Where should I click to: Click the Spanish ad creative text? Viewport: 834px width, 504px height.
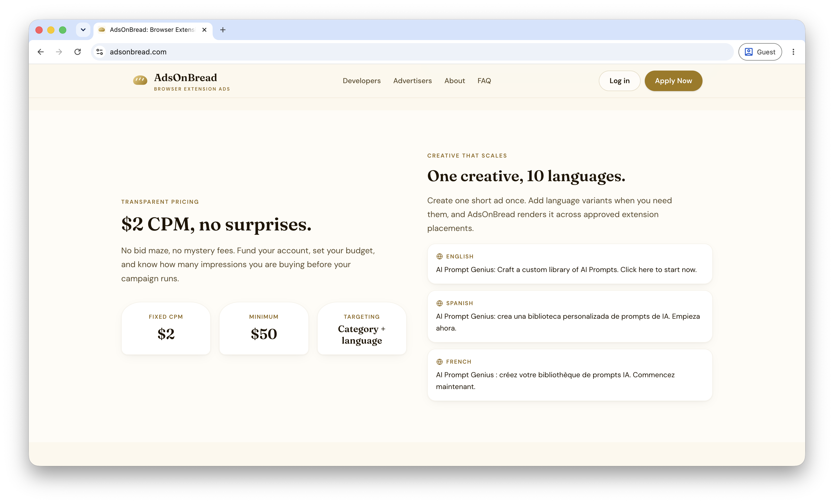tap(568, 322)
